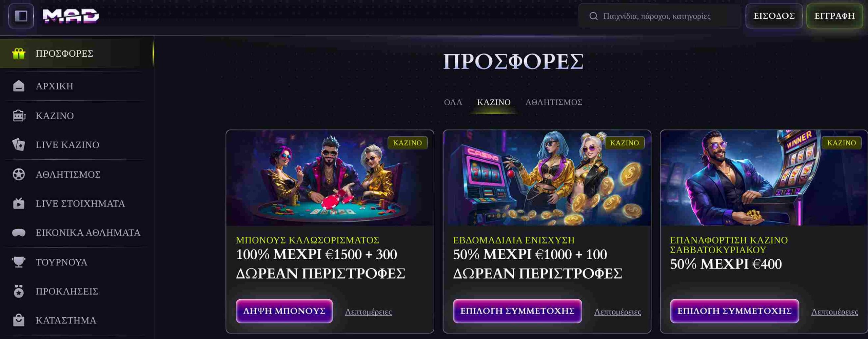Open the ΕΙΚΟΝΙΚΑ ΑΘΛΗΜΑΤΑ gamepad icon
Screen dimensions: 868x339
tap(19, 233)
